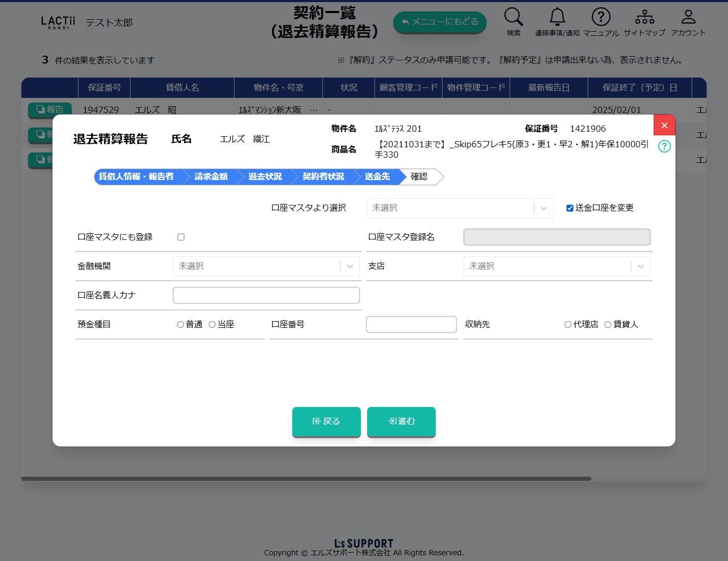Screen dimensions: 728x561
Task: Uncheck 送金口座を変更 checkbox
Action: [570, 208]
